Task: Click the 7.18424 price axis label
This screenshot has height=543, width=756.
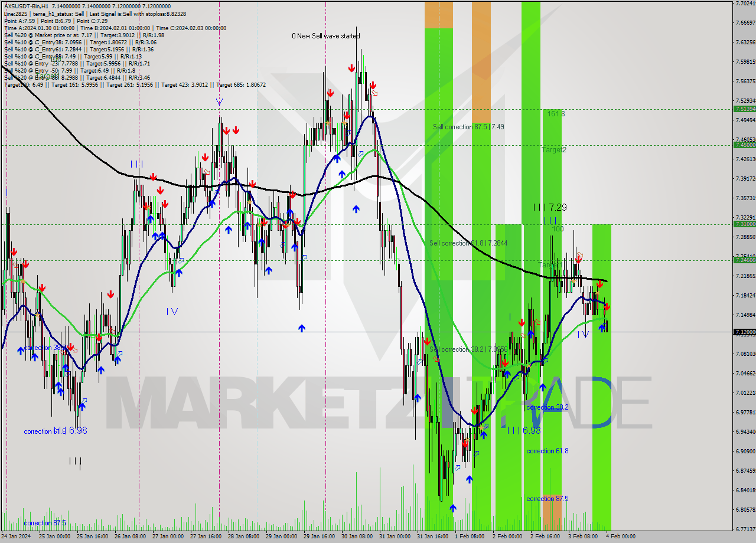Action: tap(745, 295)
